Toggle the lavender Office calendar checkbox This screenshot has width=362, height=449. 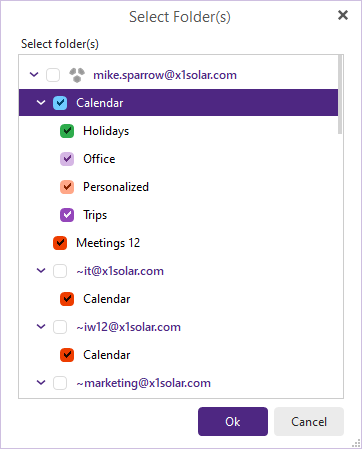click(x=67, y=159)
